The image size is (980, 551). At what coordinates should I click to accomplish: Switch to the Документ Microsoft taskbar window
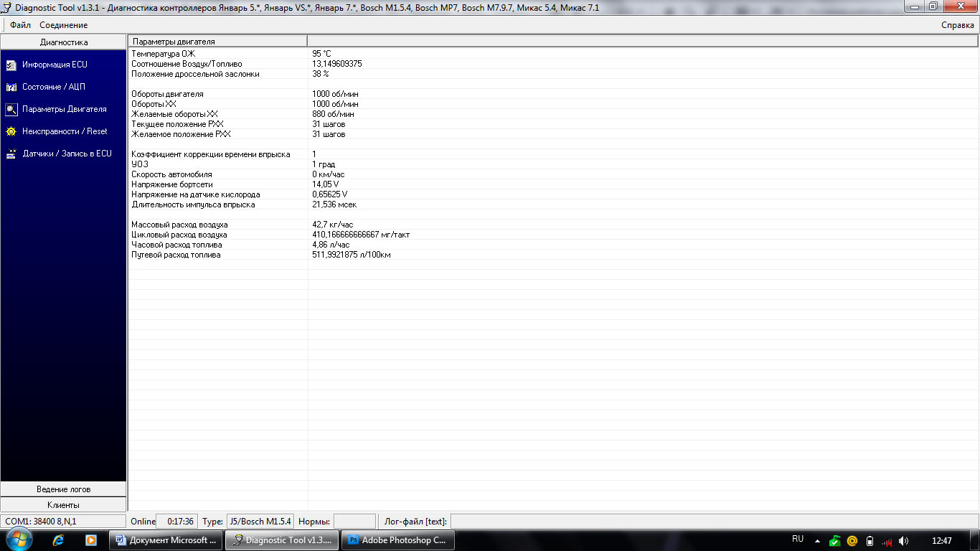coord(166,540)
